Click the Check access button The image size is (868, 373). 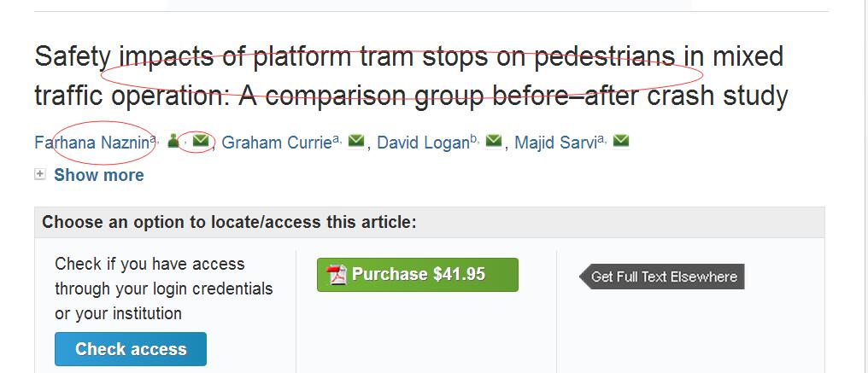tap(131, 349)
